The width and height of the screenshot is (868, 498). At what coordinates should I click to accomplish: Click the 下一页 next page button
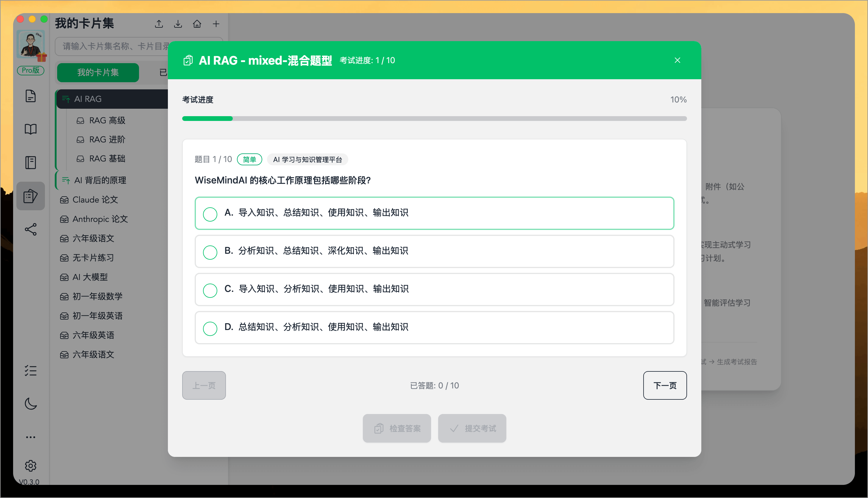click(x=664, y=385)
